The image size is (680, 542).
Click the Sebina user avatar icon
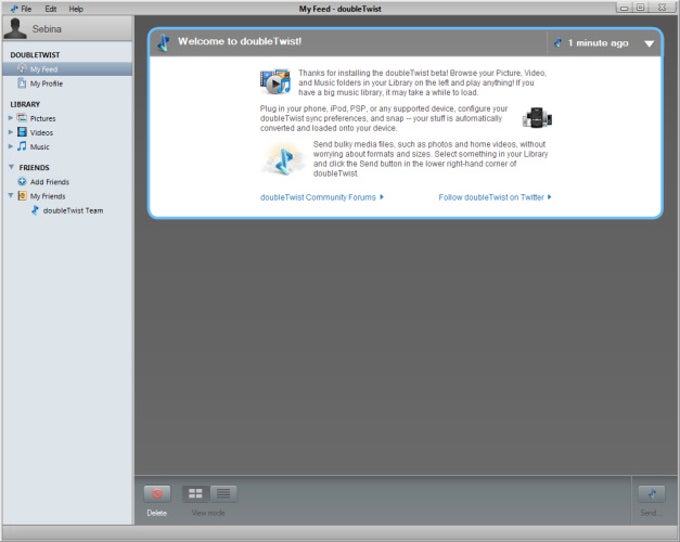(15, 29)
